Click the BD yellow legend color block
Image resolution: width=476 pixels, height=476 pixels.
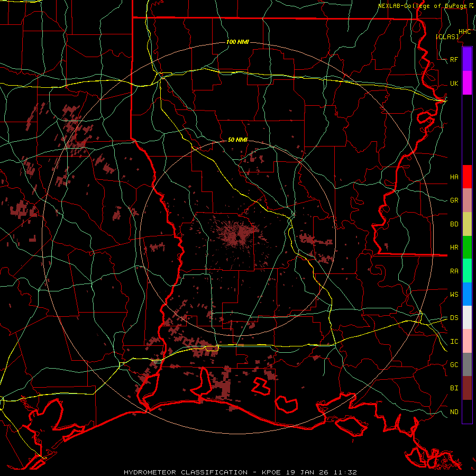pyautogui.click(x=467, y=224)
